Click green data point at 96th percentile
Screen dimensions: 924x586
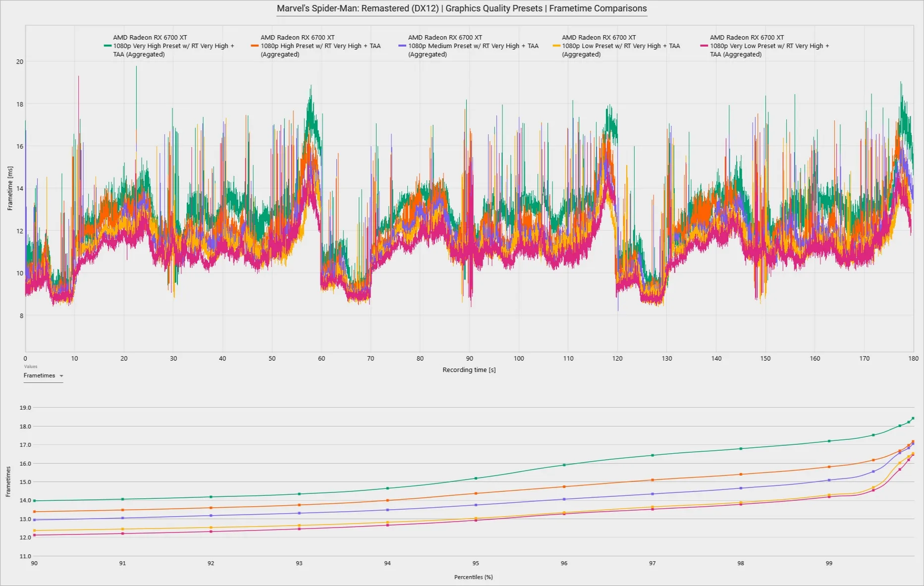pos(564,465)
